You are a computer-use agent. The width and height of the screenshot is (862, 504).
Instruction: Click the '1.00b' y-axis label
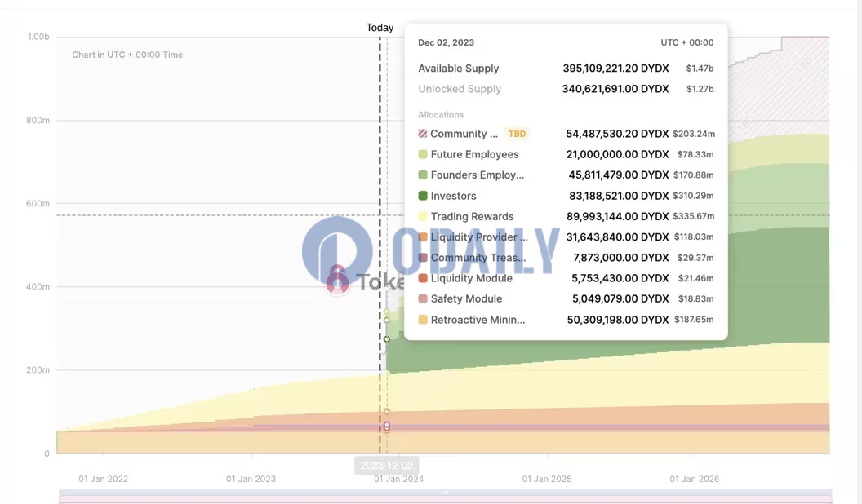click(x=38, y=37)
